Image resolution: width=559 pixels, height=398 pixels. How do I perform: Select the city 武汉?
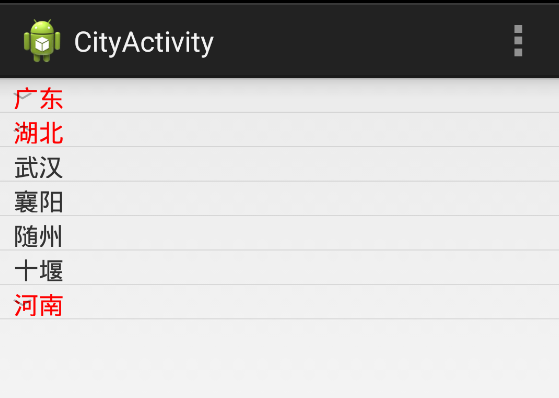click(280, 164)
